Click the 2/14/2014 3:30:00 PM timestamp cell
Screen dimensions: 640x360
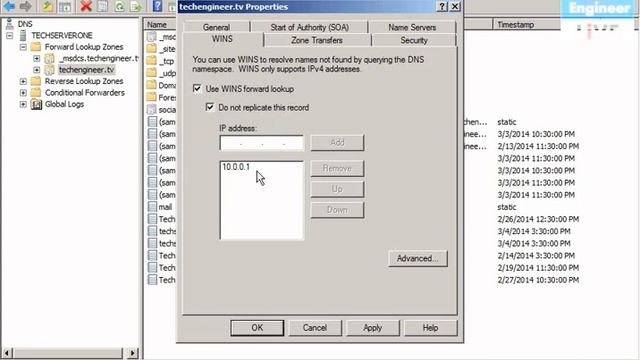point(536,256)
